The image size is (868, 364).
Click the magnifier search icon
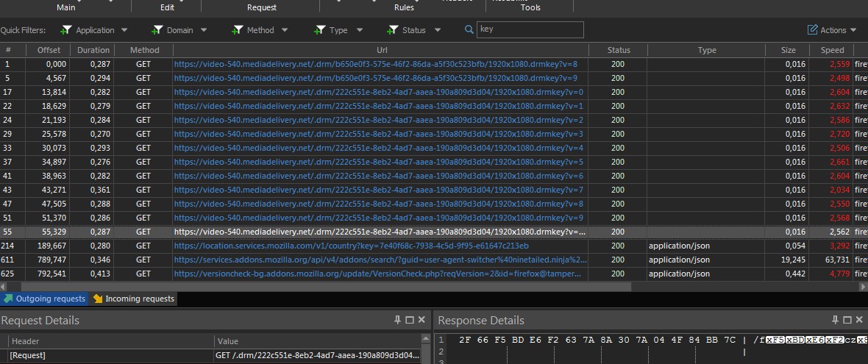pyautogui.click(x=469, y=30)
